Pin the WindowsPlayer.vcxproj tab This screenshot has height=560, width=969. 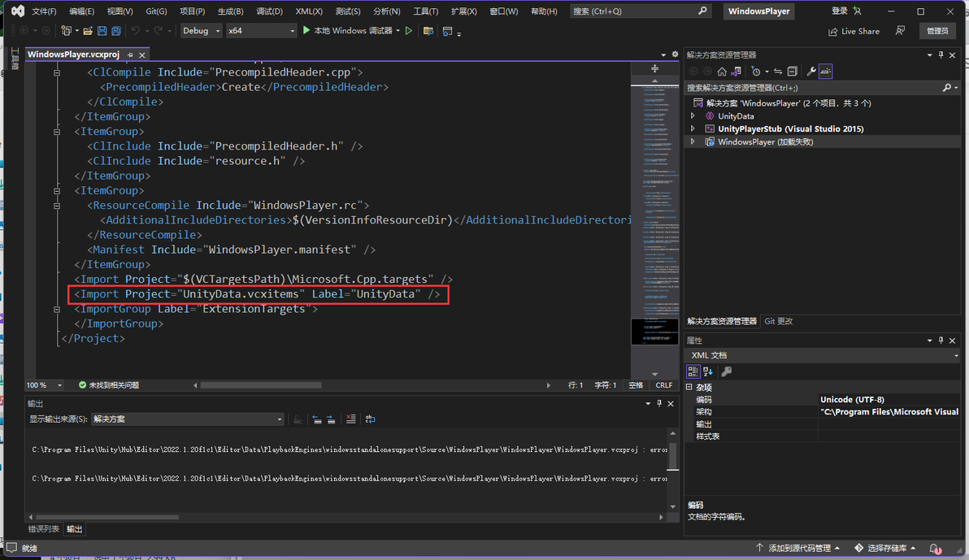(x=130, y=55)
